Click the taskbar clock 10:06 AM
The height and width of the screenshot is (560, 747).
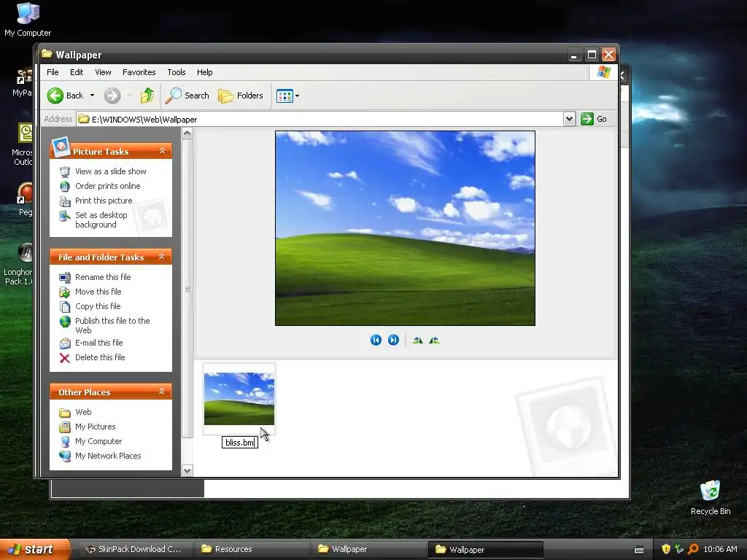tap(720, 549)
